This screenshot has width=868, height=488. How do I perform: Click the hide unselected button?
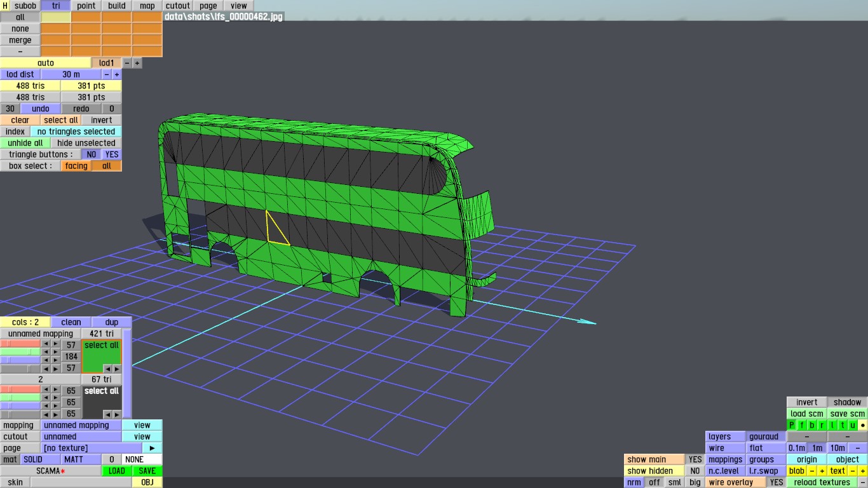tap(86, 143)
